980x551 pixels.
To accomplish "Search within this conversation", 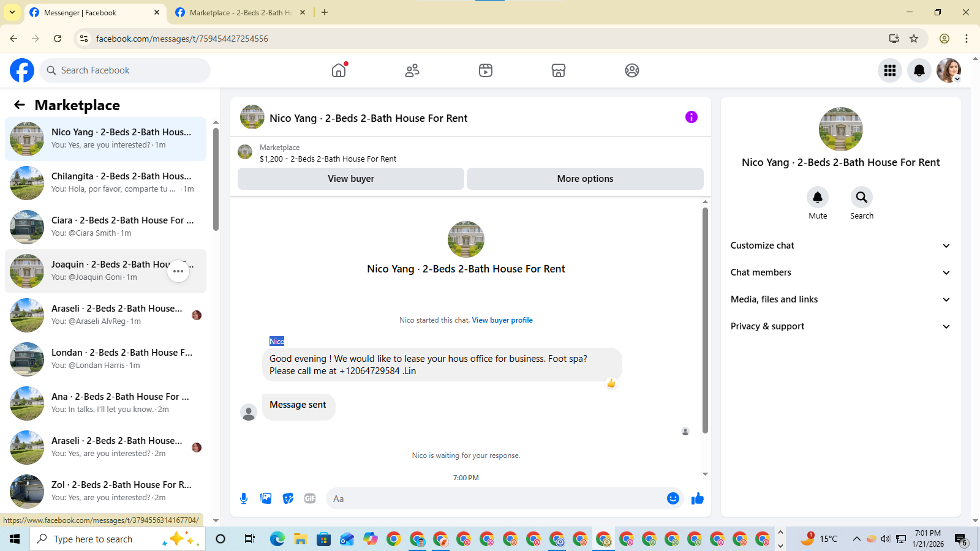I will click(862, 197).
